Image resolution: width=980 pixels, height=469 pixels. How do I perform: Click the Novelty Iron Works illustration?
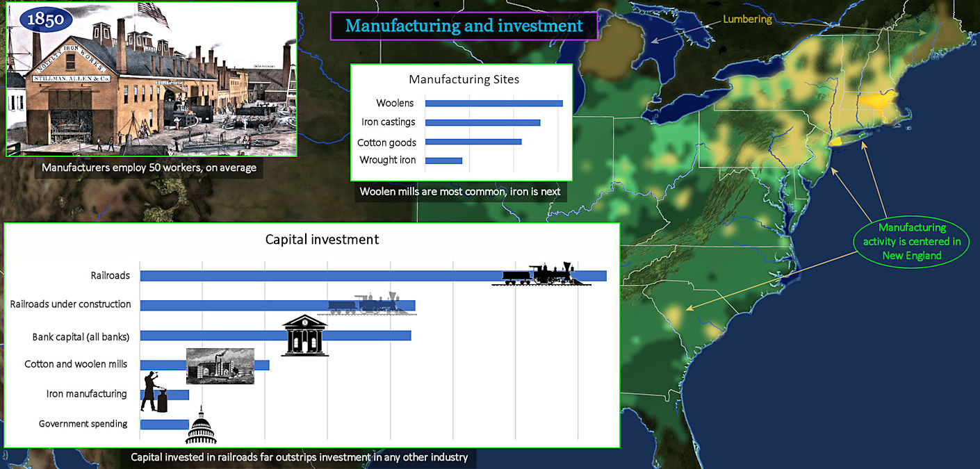(152, 79)
